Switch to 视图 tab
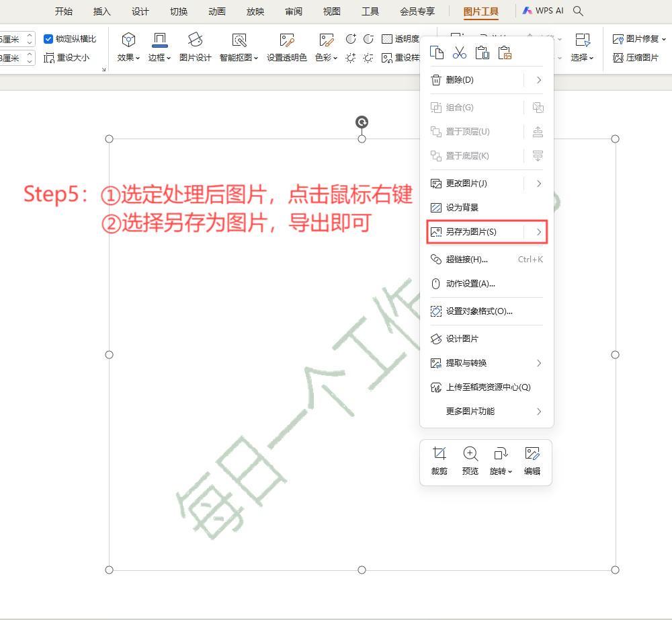The width and height of the screenshot is (672, 620). click(x=332, y=11)
